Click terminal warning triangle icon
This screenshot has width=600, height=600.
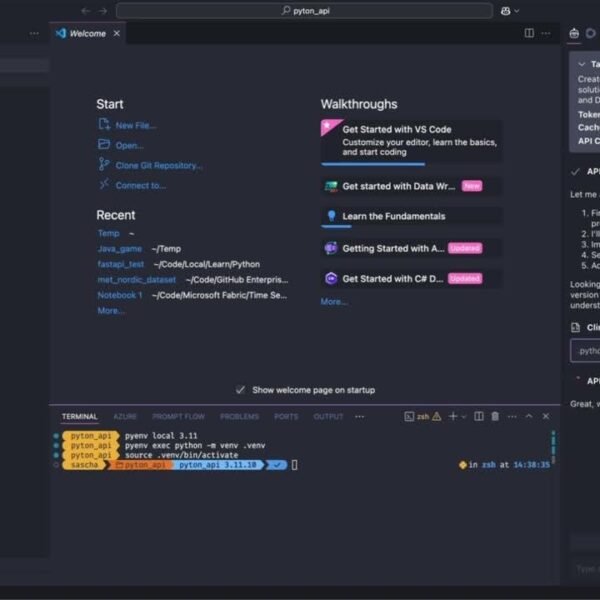[x=437, y=416]
